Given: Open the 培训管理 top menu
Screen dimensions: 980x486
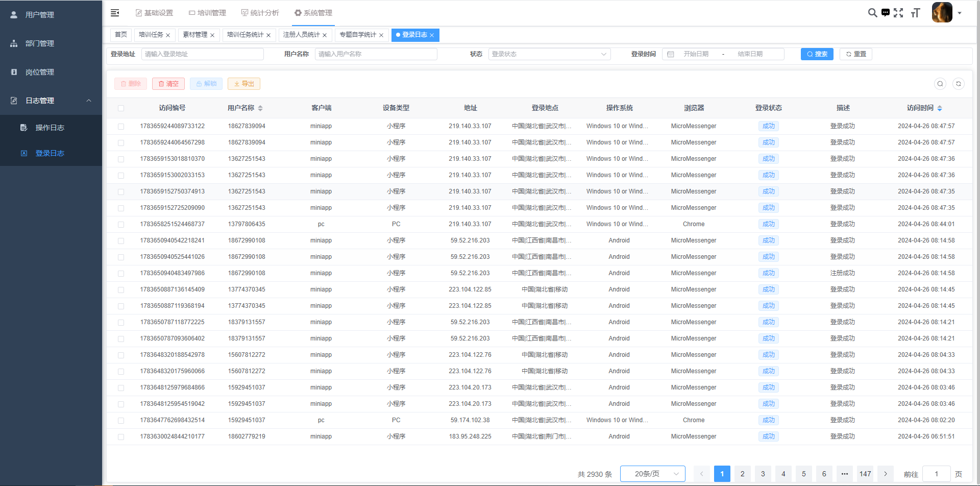Looking at the screenshot, I should (207, 13).
